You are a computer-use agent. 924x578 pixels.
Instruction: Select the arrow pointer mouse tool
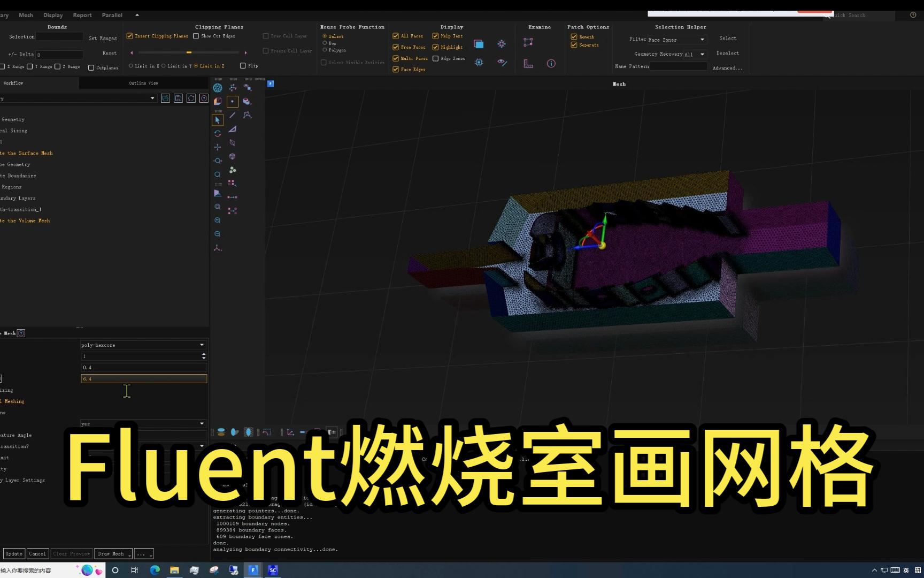218,120
